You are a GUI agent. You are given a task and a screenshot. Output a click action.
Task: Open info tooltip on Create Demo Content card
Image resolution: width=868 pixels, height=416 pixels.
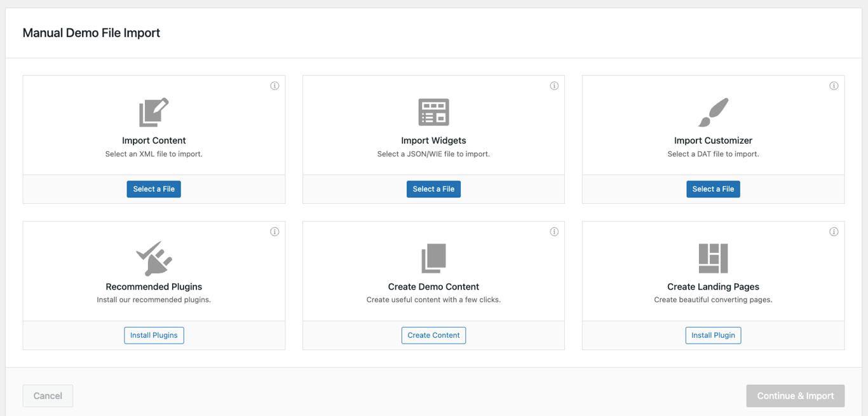click(554, 232)
